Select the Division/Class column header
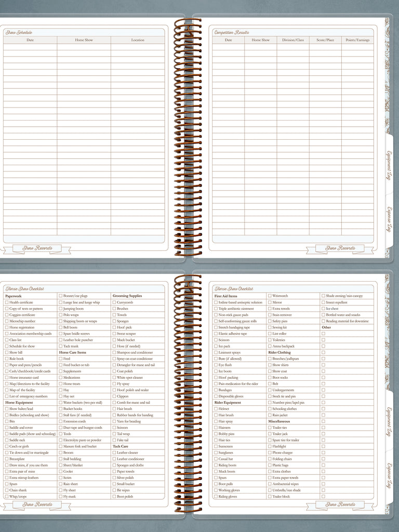This screenshot has width=399, height=532. click(x=293, y=40)
